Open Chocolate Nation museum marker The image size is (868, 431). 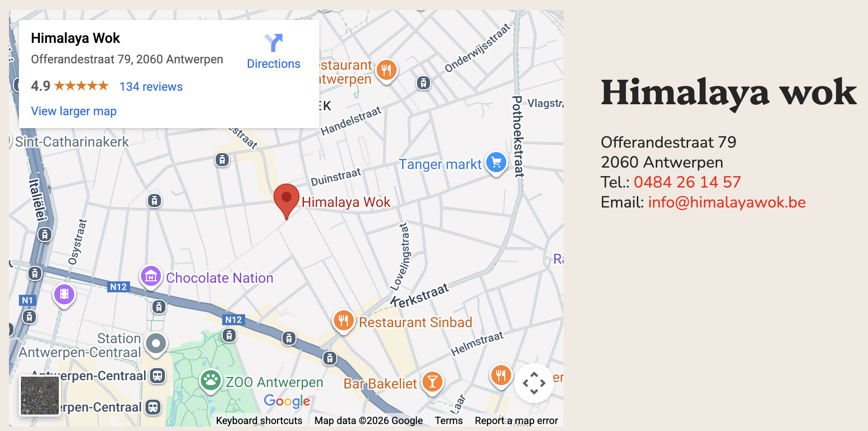coord(150,276)
